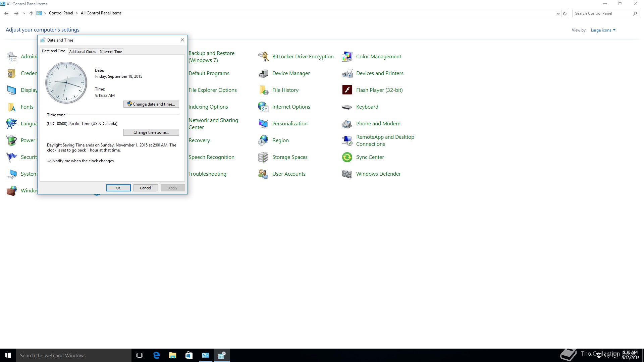This screenshot has width=644, height=362.
Task: Switch to the Additional Clocks tab
Action: [x=83, y=52]
